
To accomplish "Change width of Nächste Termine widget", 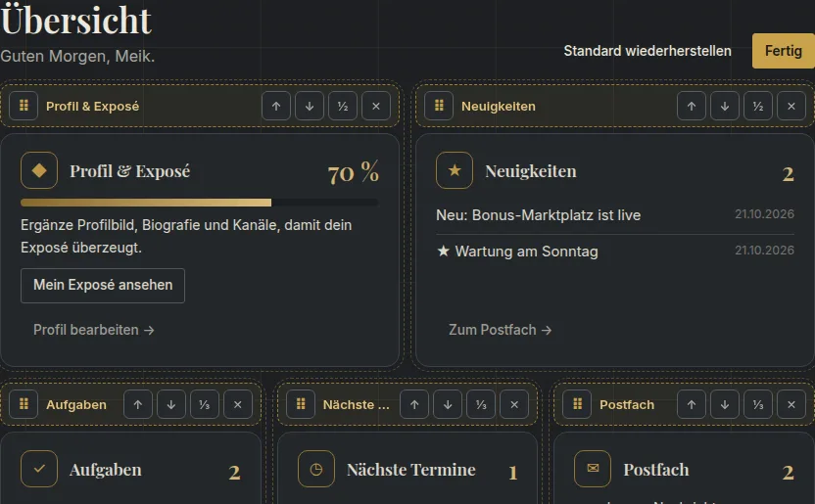I will tap(481, 404).
